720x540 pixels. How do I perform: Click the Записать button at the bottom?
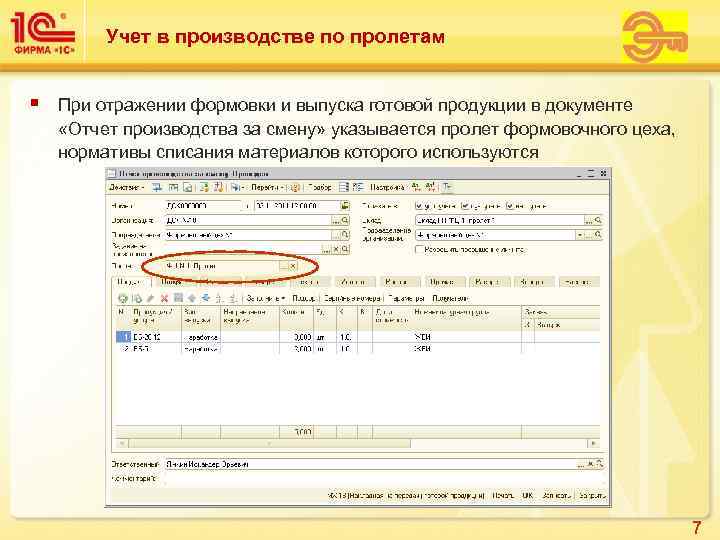556,495
